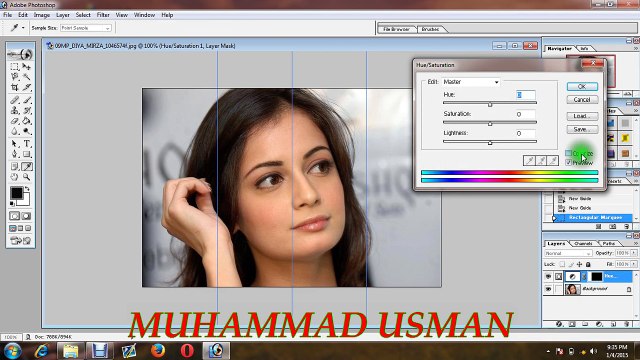Open the Opacity slider arrow

[x=633, y=253]
